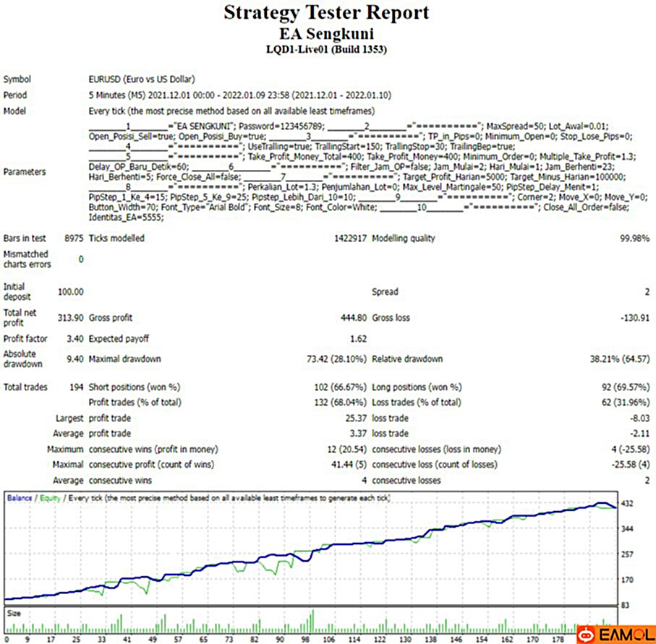Click the "Bars in test" label
This screenshot has width=656, height=644.
click(25, 238)
